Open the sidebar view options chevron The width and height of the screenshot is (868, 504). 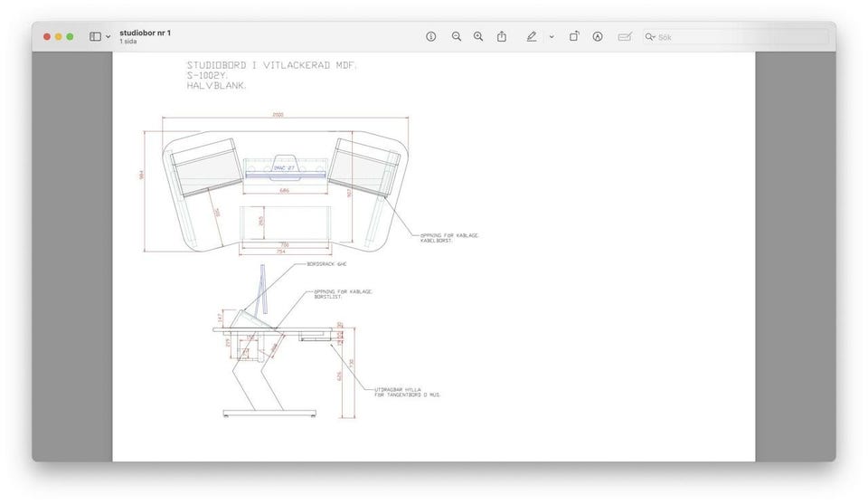(x=108, y=37)
